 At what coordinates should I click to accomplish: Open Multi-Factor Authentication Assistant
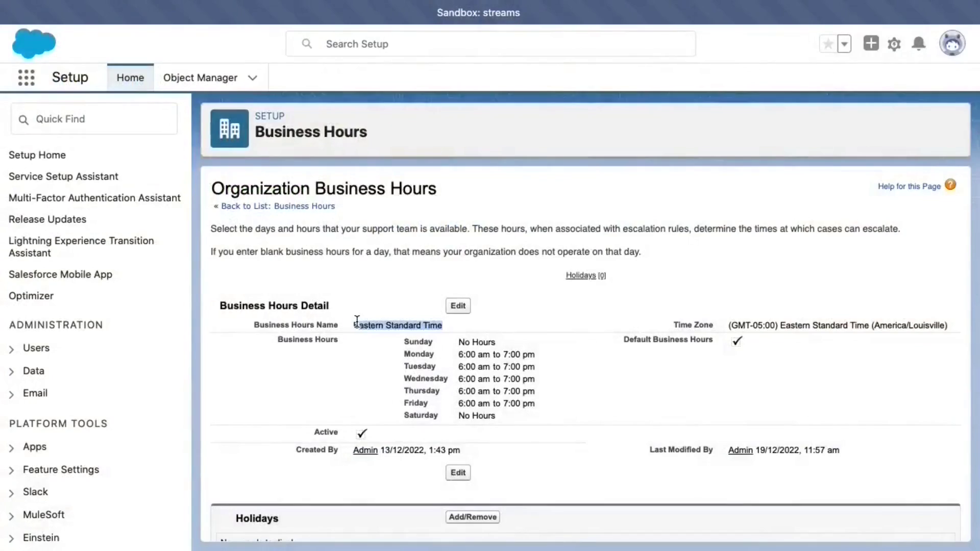click(94, 198)
